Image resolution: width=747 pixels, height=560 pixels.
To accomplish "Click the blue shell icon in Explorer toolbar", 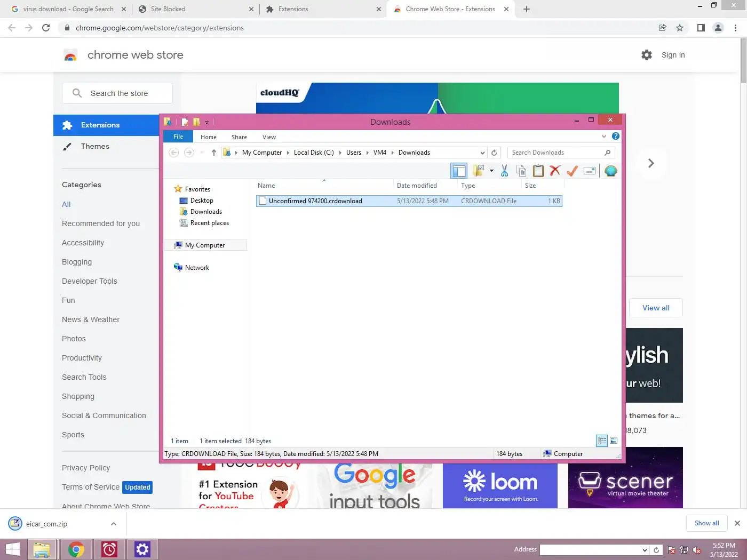I will pos(611,171).
